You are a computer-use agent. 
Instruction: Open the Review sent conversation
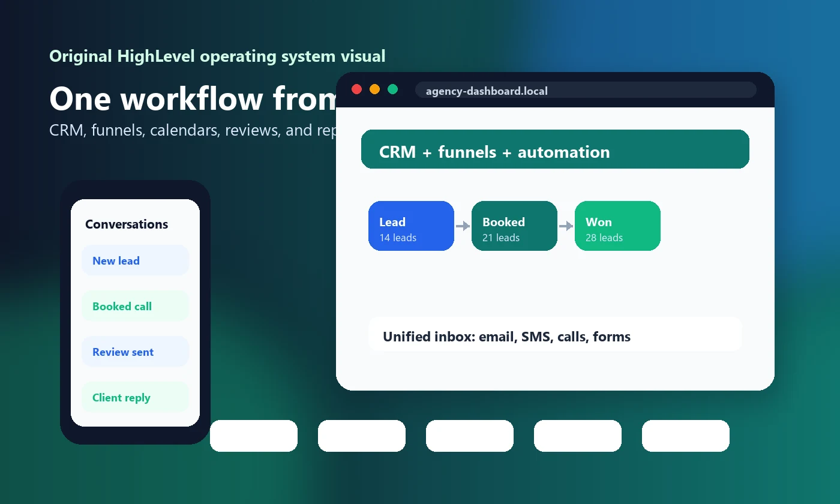click(x=135, y=352)
